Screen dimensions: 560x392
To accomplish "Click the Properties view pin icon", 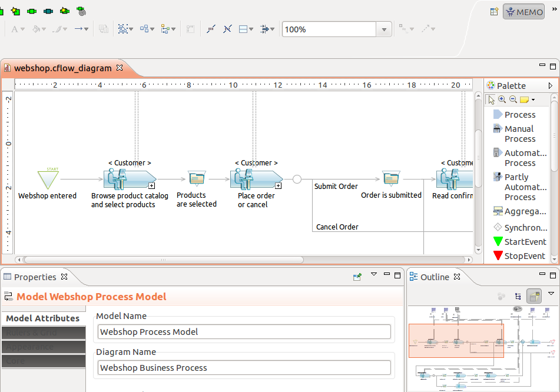I will point(357,277).
